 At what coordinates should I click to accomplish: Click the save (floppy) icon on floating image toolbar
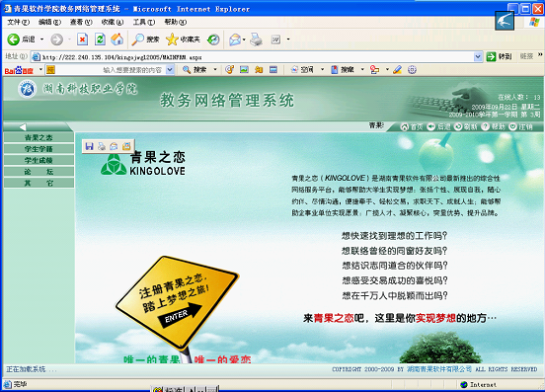(89, 146)
